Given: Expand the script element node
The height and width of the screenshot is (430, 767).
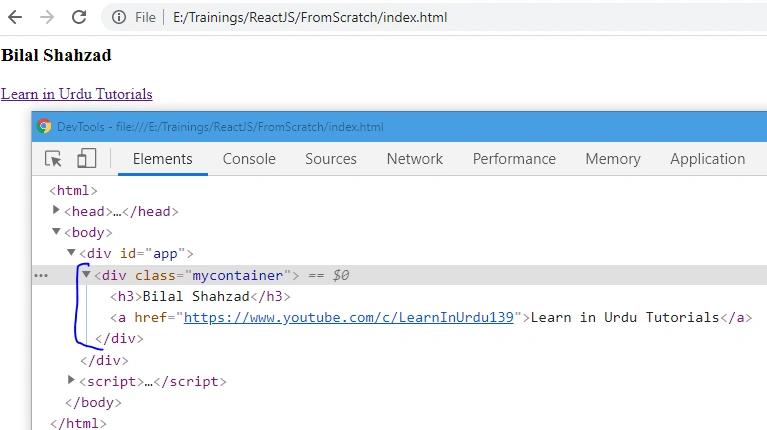Looking at the screenshot, I should (x=71, y=380).
